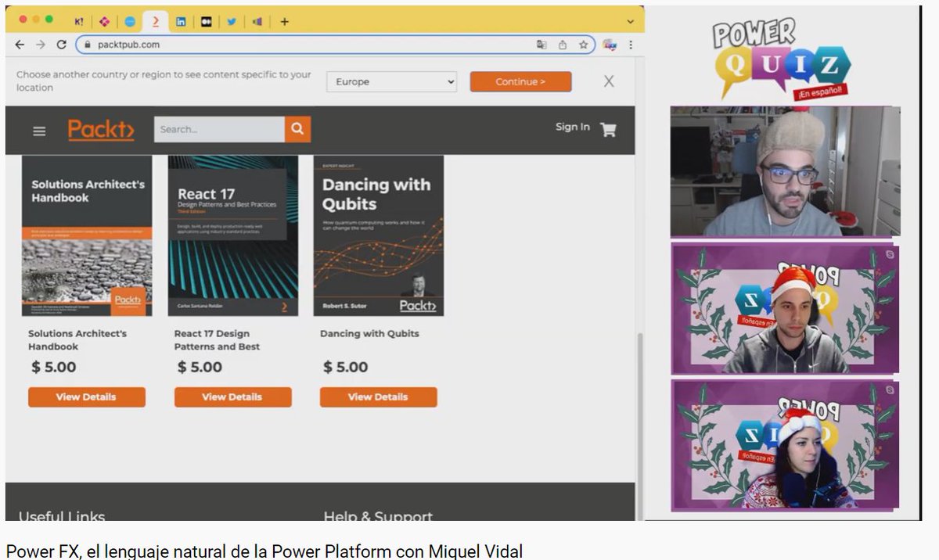Go back in browser history

coord(20,45)
